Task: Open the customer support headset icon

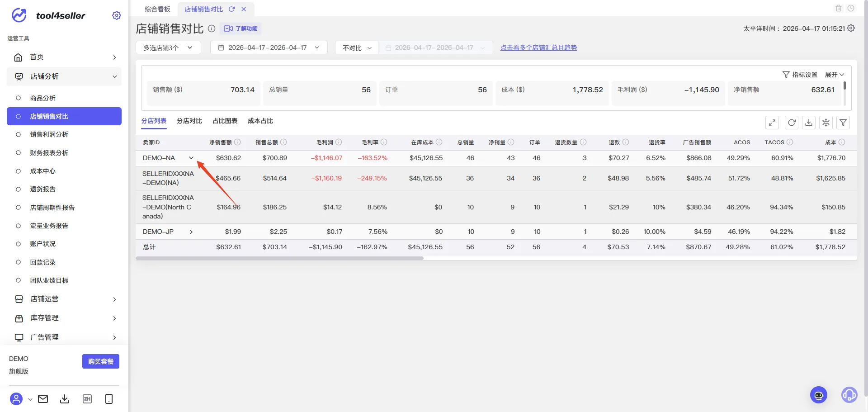Action: click(x=849, y=395)
